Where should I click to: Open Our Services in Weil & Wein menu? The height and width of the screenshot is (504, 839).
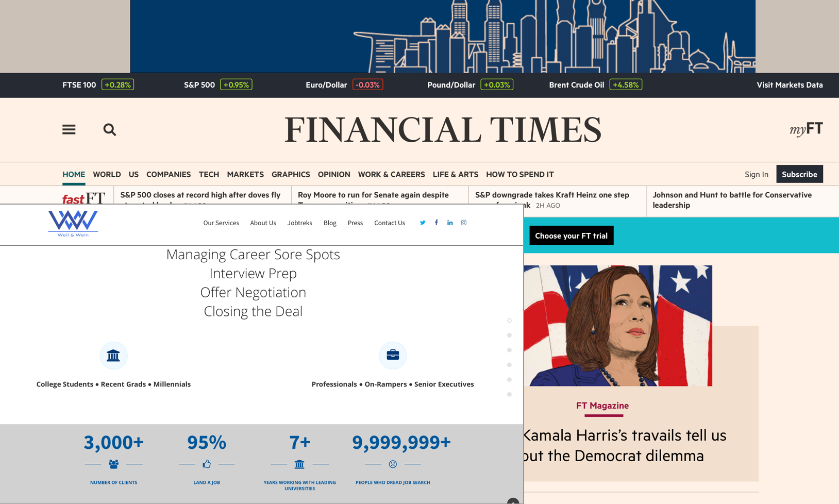point(221,223)
